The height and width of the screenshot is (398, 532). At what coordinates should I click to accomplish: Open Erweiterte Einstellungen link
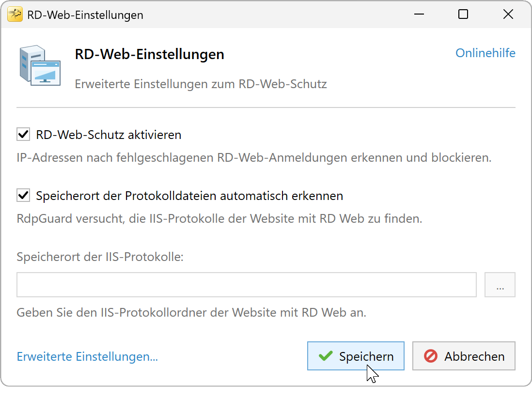(87, 356)
